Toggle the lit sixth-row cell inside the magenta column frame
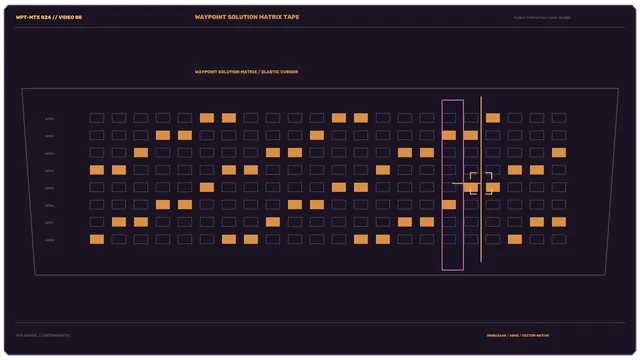 coord(449,204)
